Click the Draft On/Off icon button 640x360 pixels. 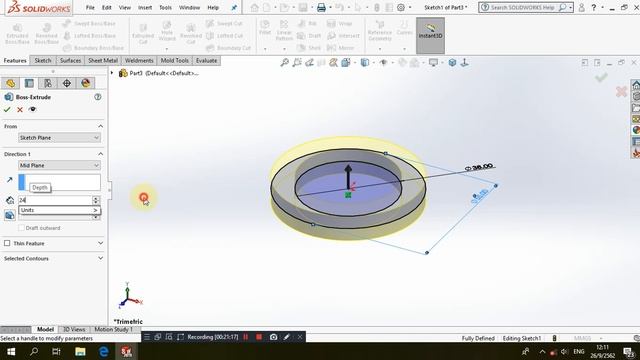(x=10, y=215)
